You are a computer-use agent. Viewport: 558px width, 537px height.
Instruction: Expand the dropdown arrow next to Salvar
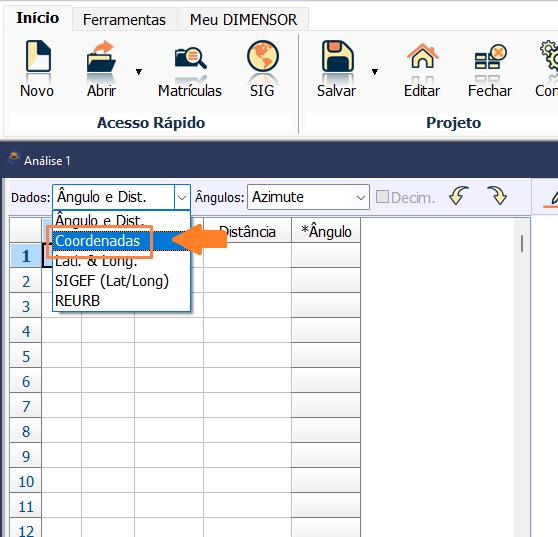pyautogui.click(x=374, y=72)
